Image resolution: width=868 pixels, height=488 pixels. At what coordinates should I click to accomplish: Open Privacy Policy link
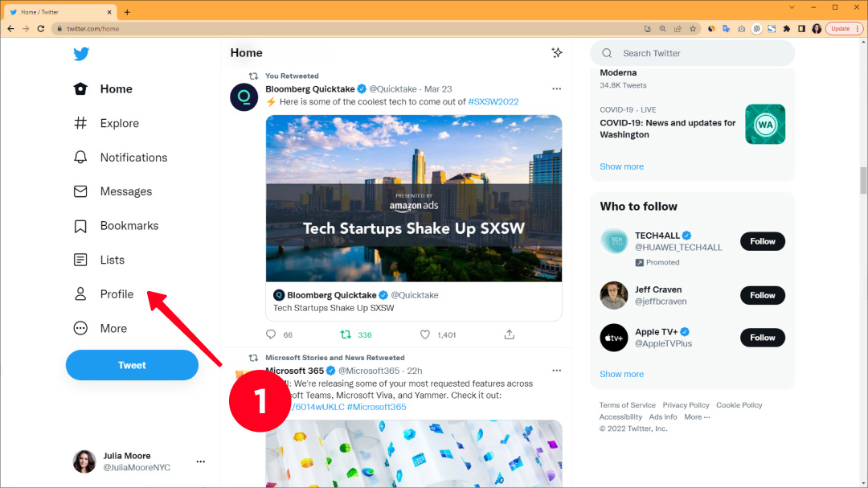point(686,405)
